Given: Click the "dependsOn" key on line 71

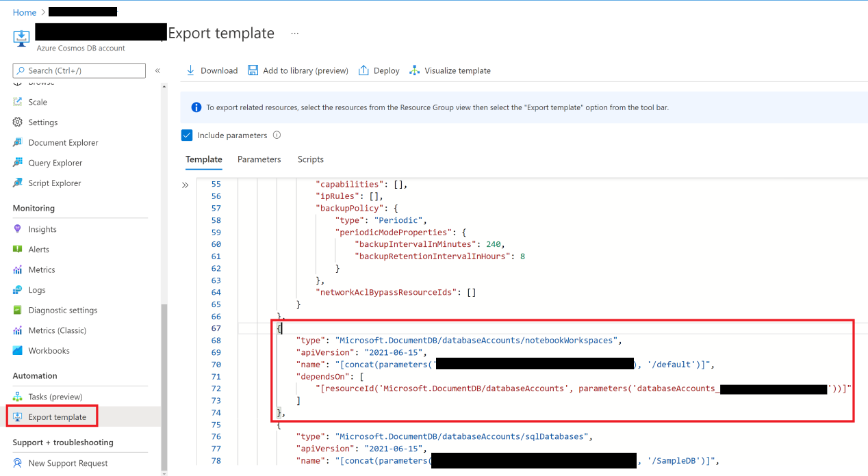Looking at the screenshot, I should (322, 377).
